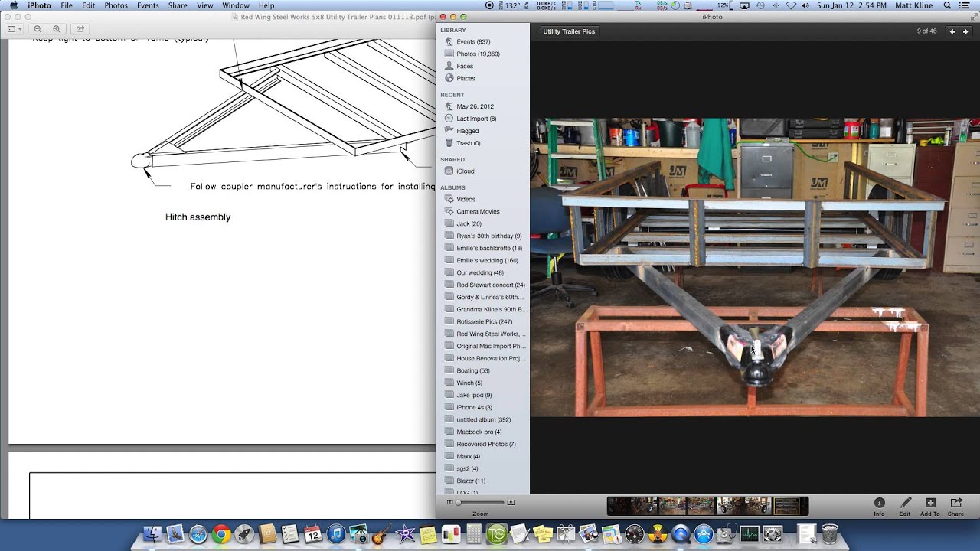The image size is (980, 551).
Task: Open the sidebar view dropdown in the PDF window
Action: [x=15, y=29]
